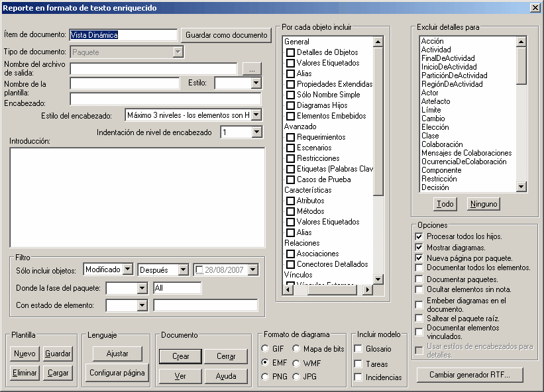Check Glosario under Incluir modelo
Screen dimensions: 544x392
pos(358,349)
